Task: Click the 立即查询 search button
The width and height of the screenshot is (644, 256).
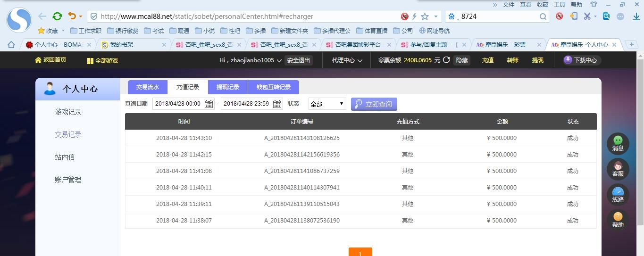Action: [x=374, y=104]
